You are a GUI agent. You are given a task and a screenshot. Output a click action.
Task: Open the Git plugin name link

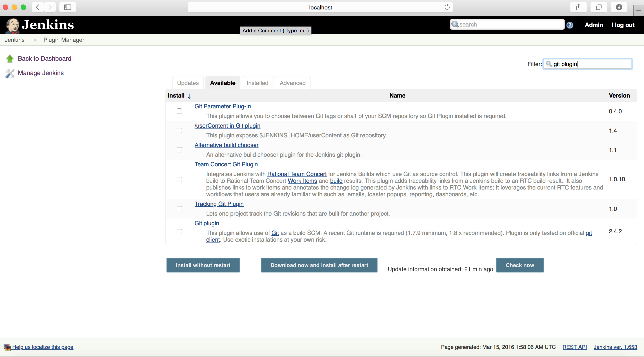207,223
